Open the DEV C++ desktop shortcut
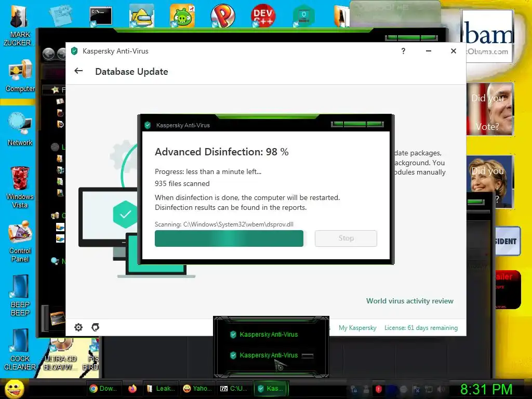The height and width of the screenshot is (399, 532). 263,16
